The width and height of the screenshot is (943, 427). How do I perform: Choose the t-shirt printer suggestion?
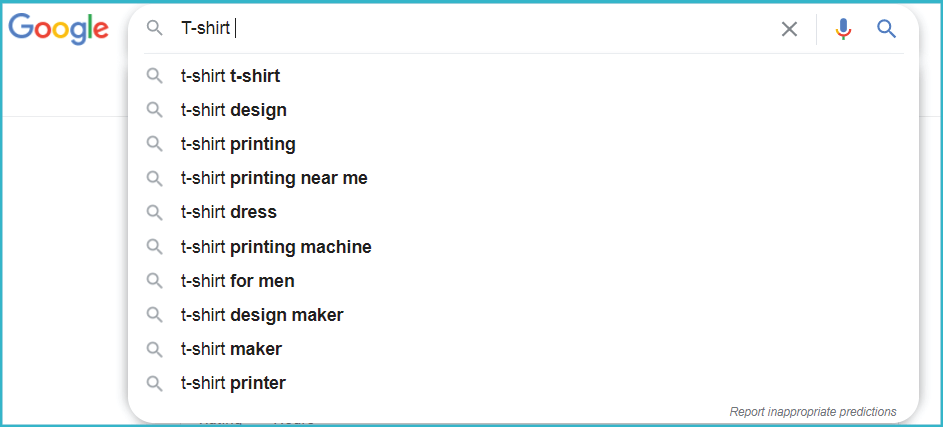[523, 383]
